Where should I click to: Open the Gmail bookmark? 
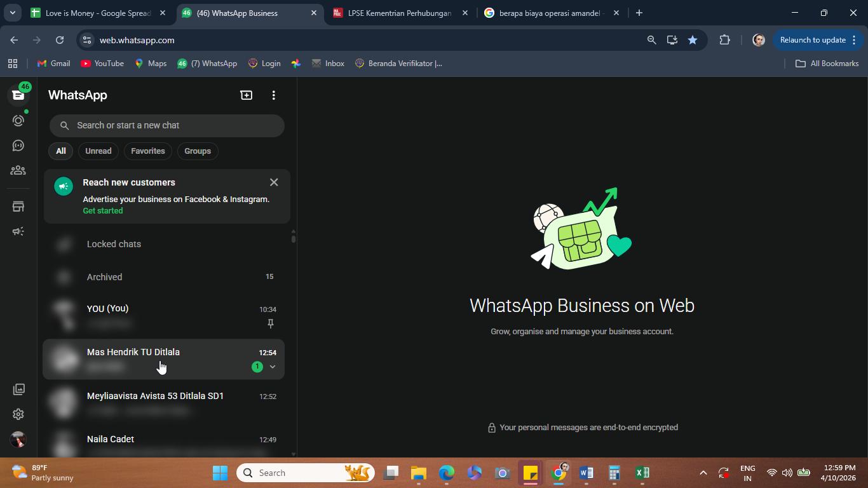pyautogui.click(x=54, y=64)
